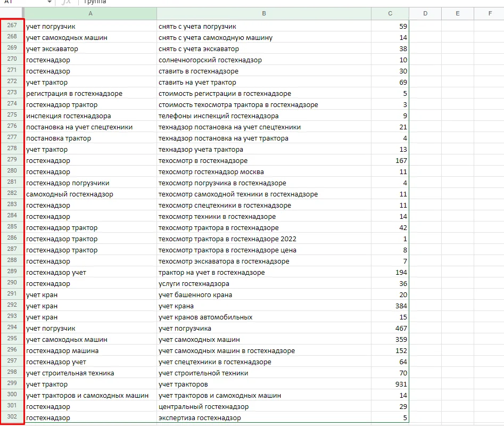Click cell 'снять с учета экскаватор'
This screenshot has height=426, width=504.
coord(264,49)
